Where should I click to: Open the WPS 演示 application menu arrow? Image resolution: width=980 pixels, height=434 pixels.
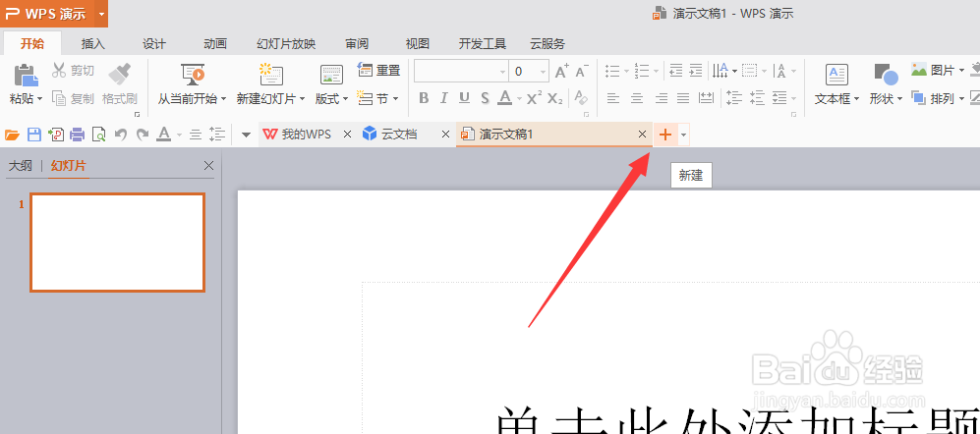[x=102, y=14]
